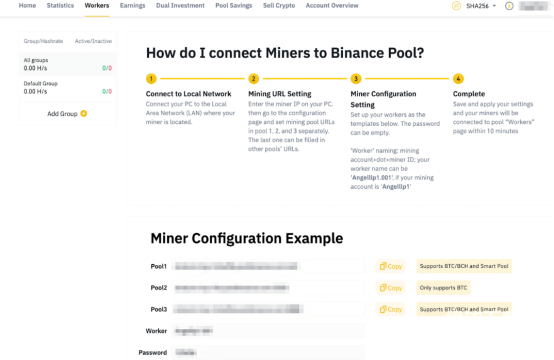554x360 pixels.
Task: Click the user account icon
Action: tap(509, 6)
